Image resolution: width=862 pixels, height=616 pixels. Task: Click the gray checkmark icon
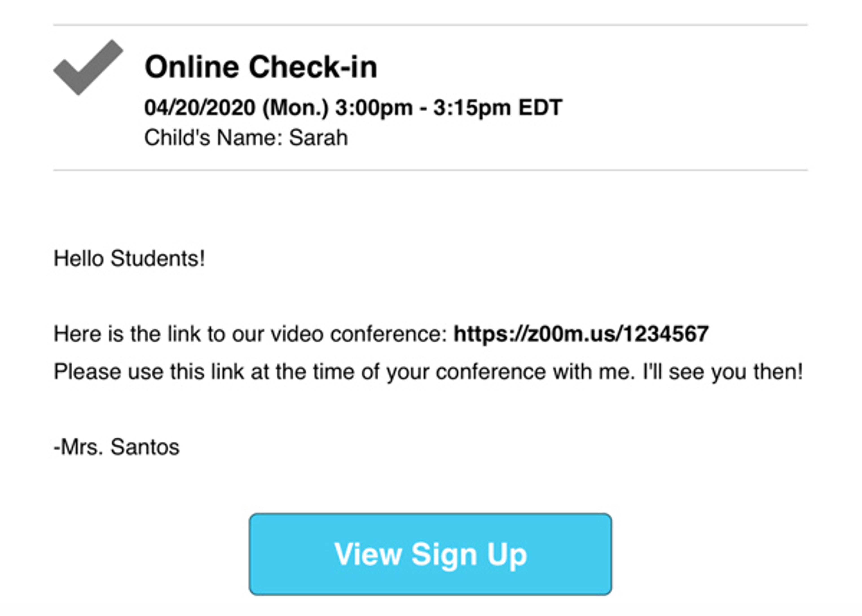point(88,67)
